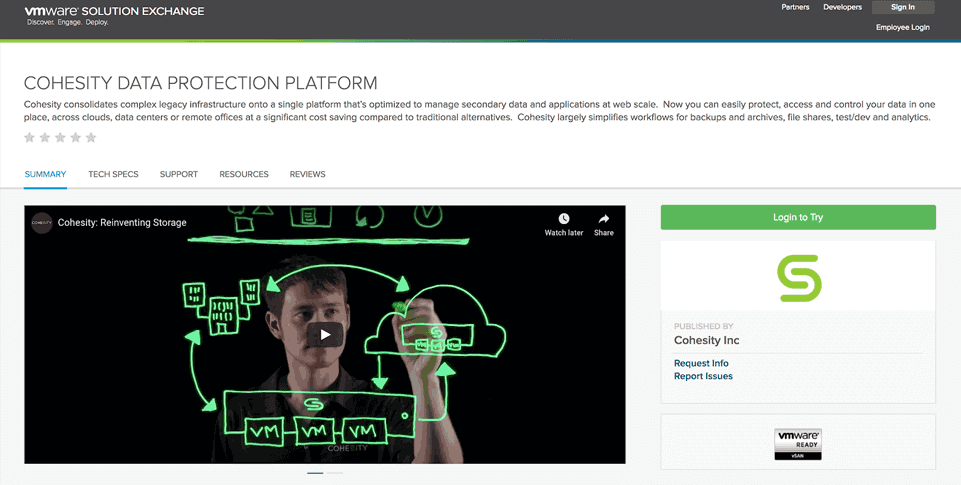Viewport: 961px width, 485px height.
Task: Click the Watch later clock icon
Action: [564, 219]
